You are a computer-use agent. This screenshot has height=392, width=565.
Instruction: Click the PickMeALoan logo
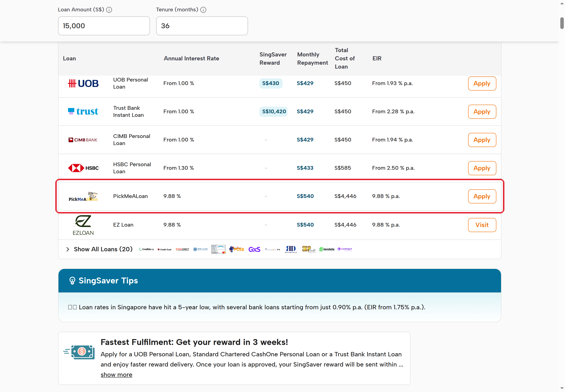click(83, 197)
